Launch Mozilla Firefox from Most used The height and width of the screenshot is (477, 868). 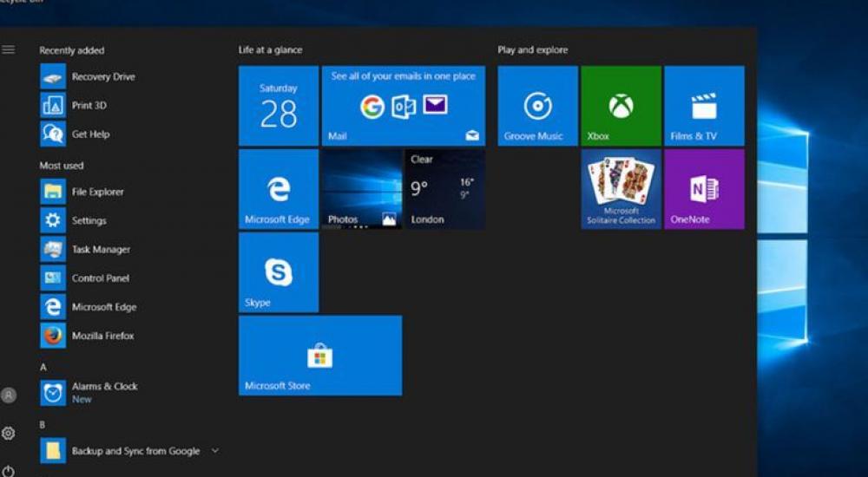102,336
